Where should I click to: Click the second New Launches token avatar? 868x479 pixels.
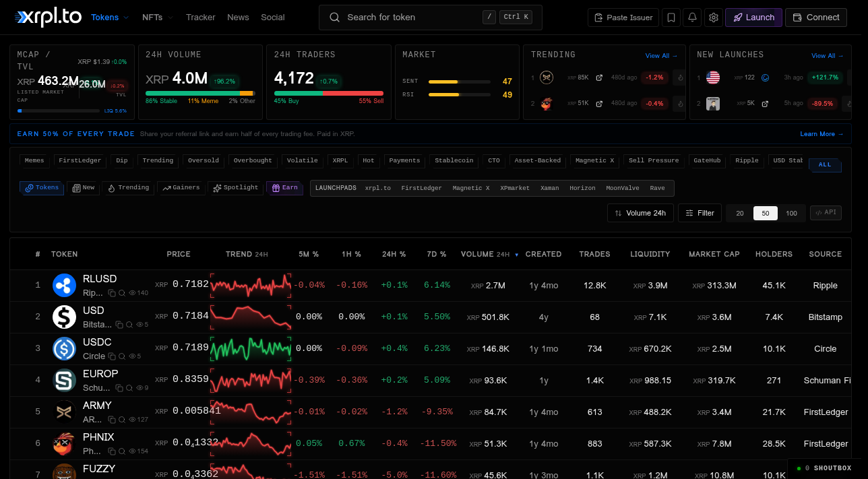(x=713, y=104)
